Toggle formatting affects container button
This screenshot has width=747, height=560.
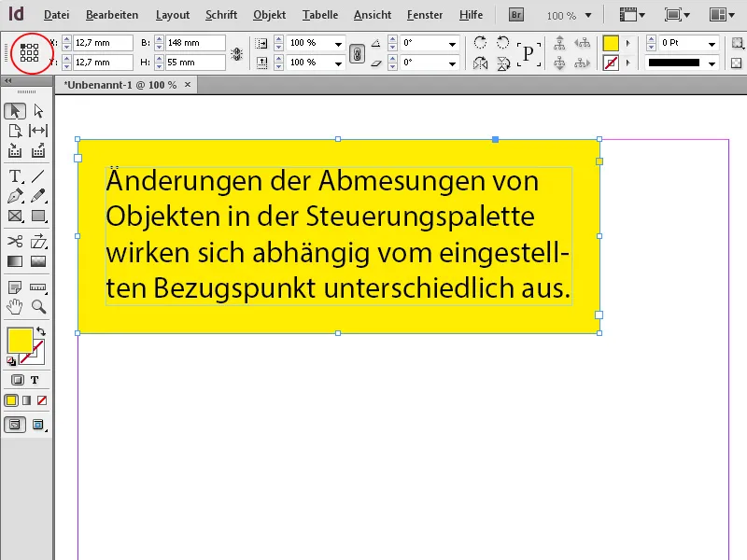click(x=17, y=380)
